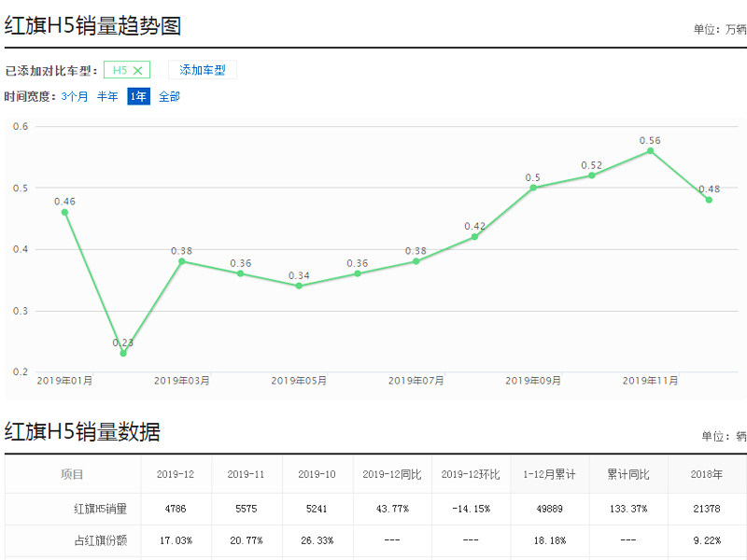Click the 添加车型 button
The height and width of the screenshot is (560, 747).
coord(203,70)
